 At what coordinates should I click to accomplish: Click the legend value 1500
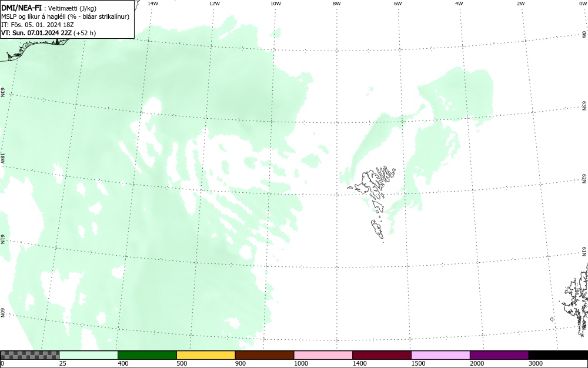tap(418, 363)
